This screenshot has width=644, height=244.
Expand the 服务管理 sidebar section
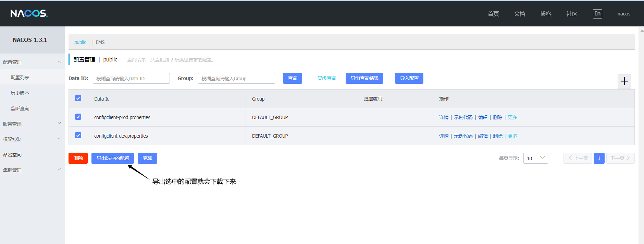32,124
